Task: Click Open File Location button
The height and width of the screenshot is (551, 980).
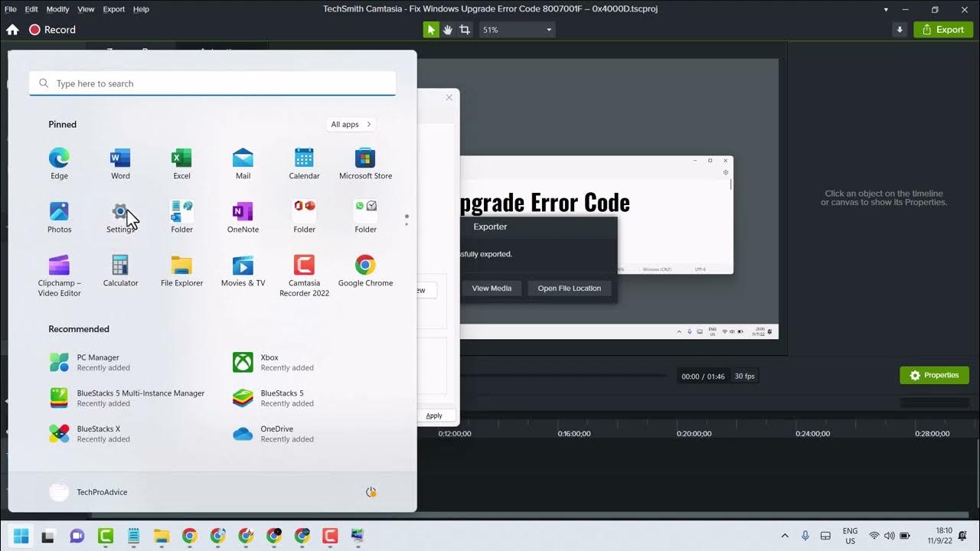Action: [x=569, y=289]
